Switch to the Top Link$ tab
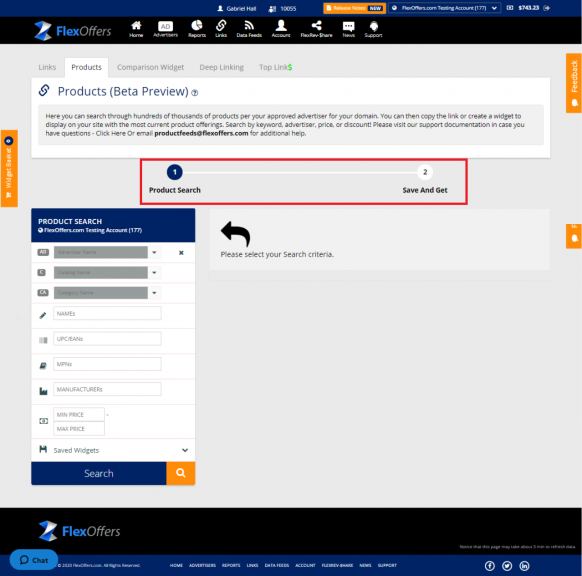 tap(275, 67)
